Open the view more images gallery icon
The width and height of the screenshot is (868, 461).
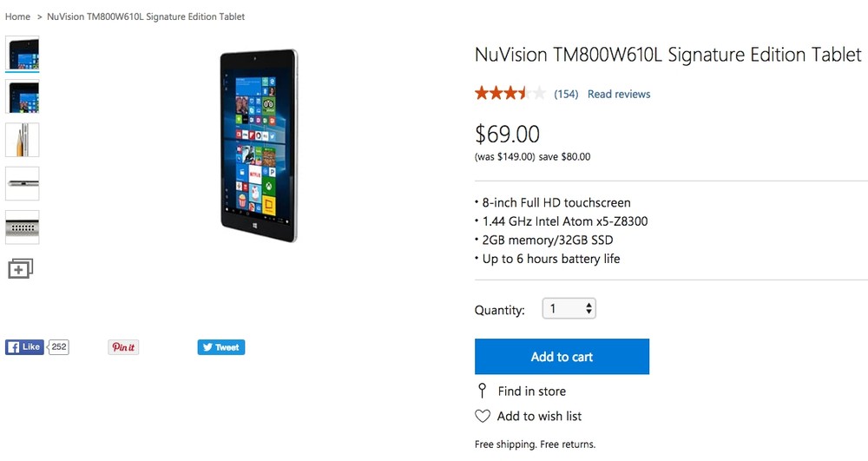point(21,268)
